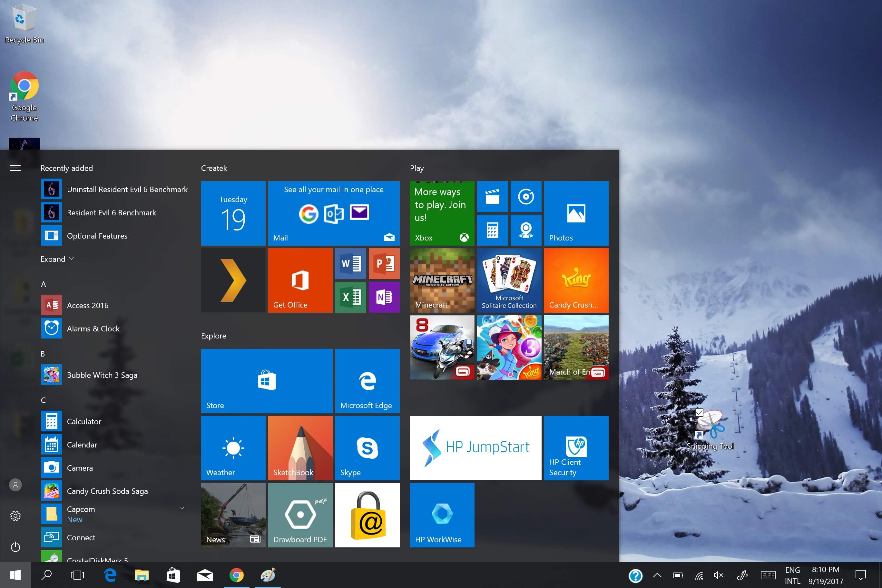
Task: Click the Createk group title
Action: [214, 168]
